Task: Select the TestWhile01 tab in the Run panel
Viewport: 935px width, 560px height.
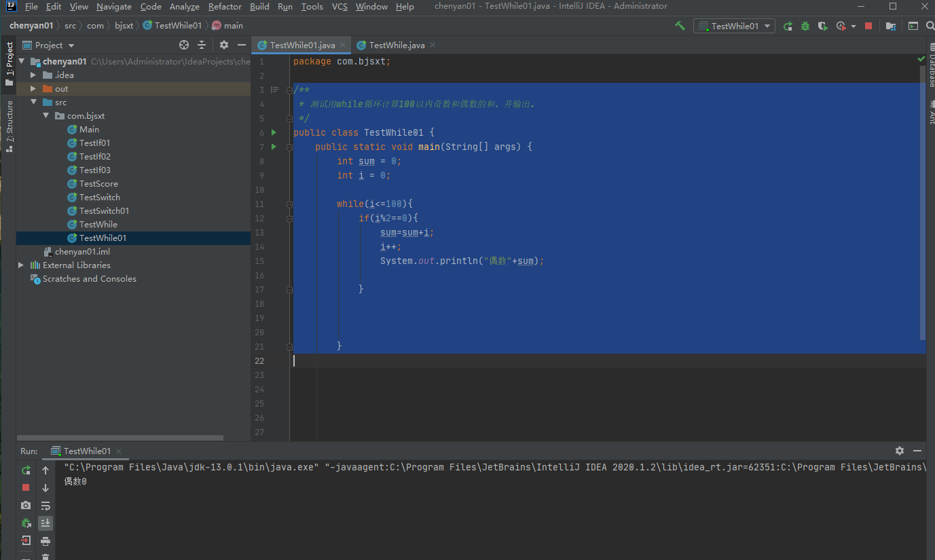Action: point(87,451)
